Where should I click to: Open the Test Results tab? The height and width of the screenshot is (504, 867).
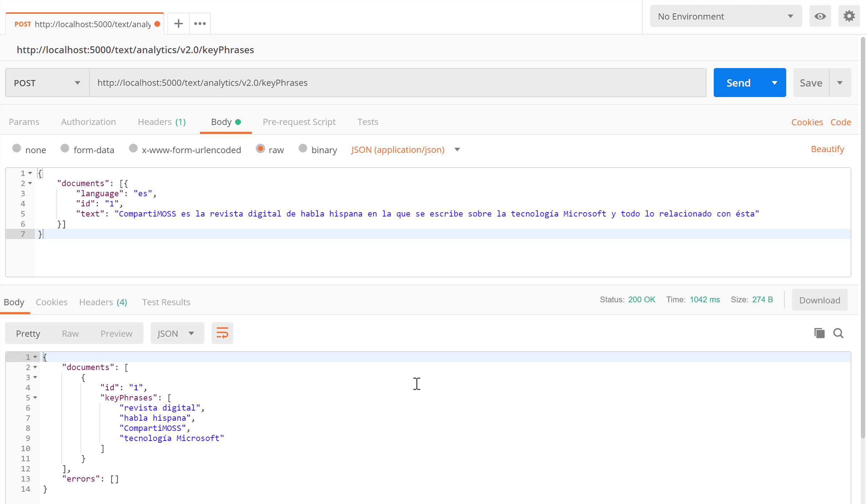tap(166, 302)
